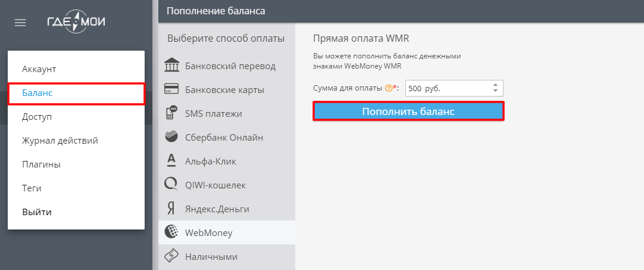Choose Яндекс.Деньги payment option

[227, 209]
